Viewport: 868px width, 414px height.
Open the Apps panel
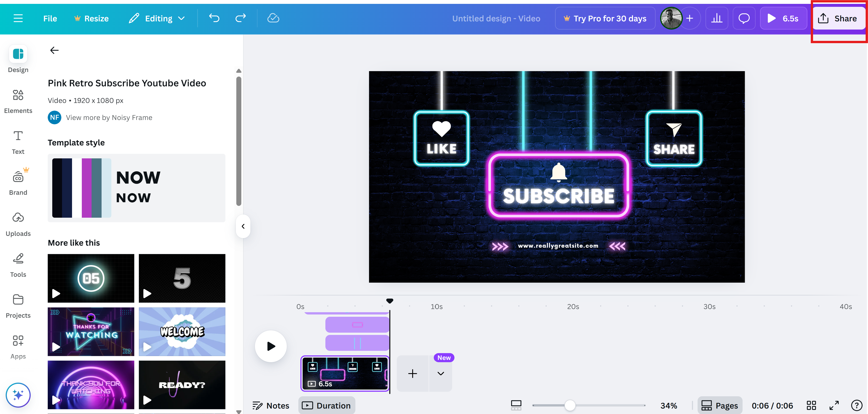(18, 346)
